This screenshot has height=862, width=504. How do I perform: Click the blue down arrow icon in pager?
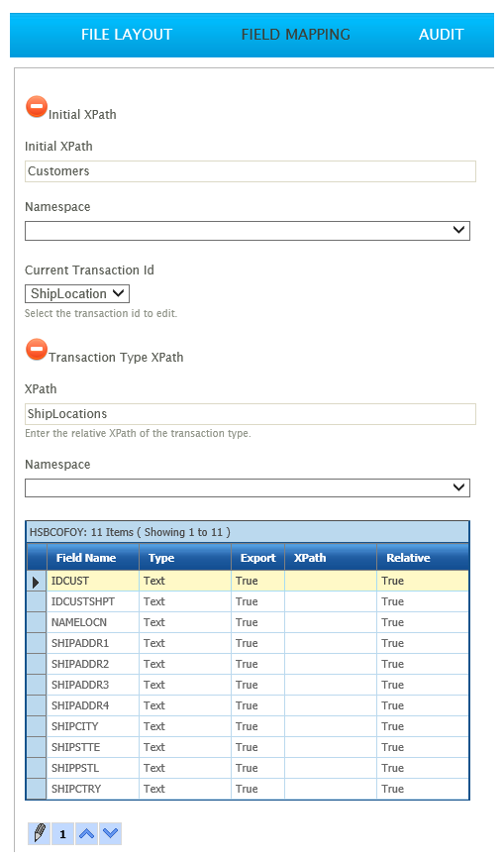click(x=111, y=833)
